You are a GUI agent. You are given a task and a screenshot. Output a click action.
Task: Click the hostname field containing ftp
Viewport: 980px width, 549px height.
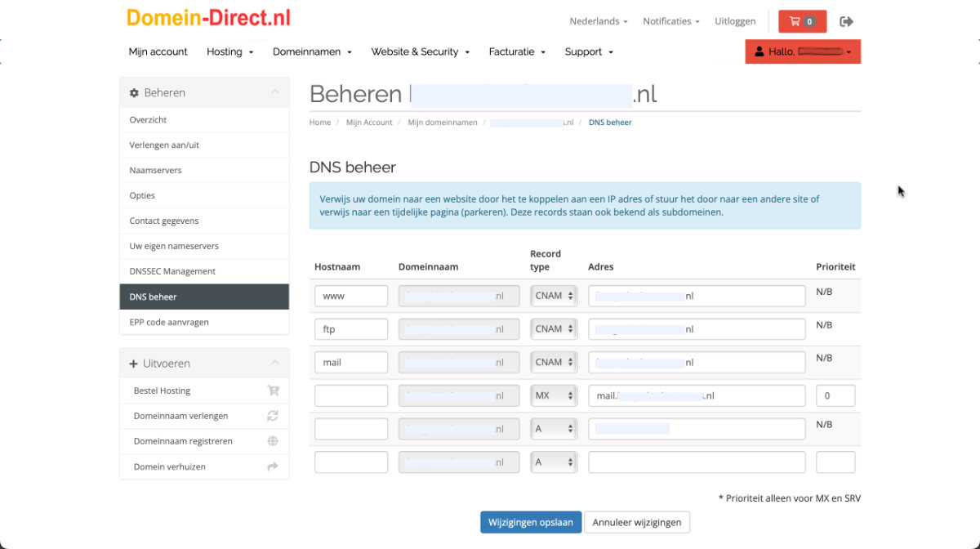tap(351, 328)
